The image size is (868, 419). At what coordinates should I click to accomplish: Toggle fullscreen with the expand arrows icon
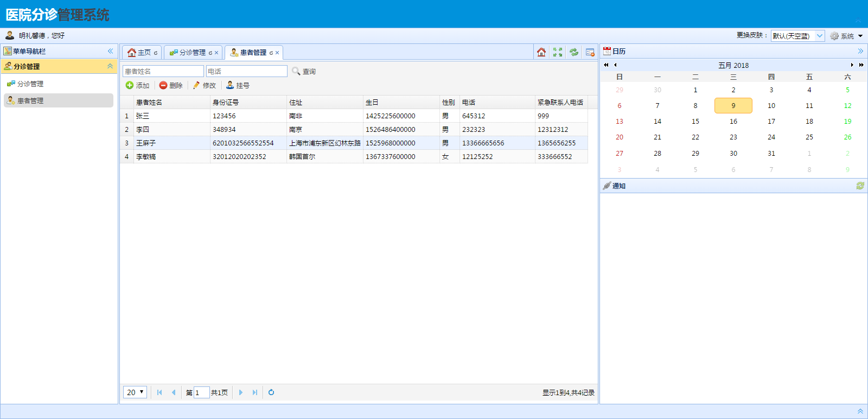[x=558, y=52]
